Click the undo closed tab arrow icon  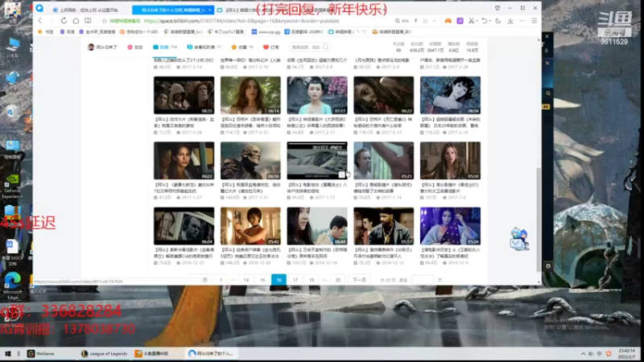(x=485, y=21)
